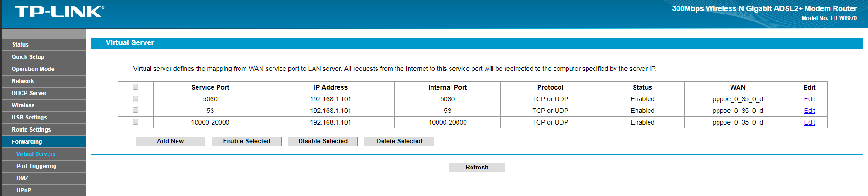868x196 pixels.
Task: Click the Add New button
Action: pyautogui.click(x=171, y=141)
